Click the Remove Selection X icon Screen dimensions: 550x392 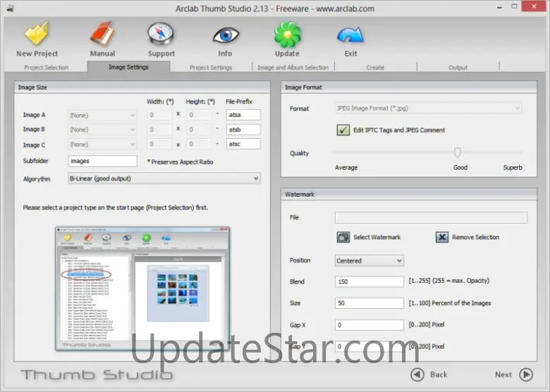(442, 237)
